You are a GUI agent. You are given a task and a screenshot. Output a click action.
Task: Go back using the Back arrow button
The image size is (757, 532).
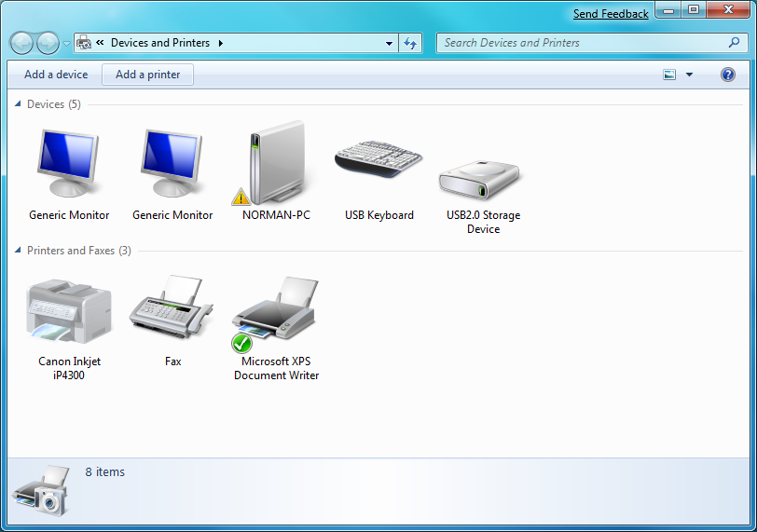tap(21, 43)
